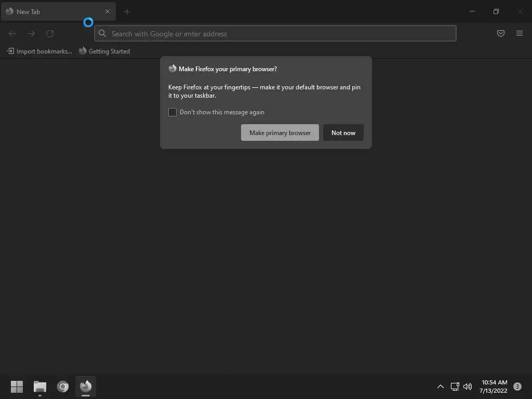Open network status tray icon
532x399 pixels.
[455, 387]
